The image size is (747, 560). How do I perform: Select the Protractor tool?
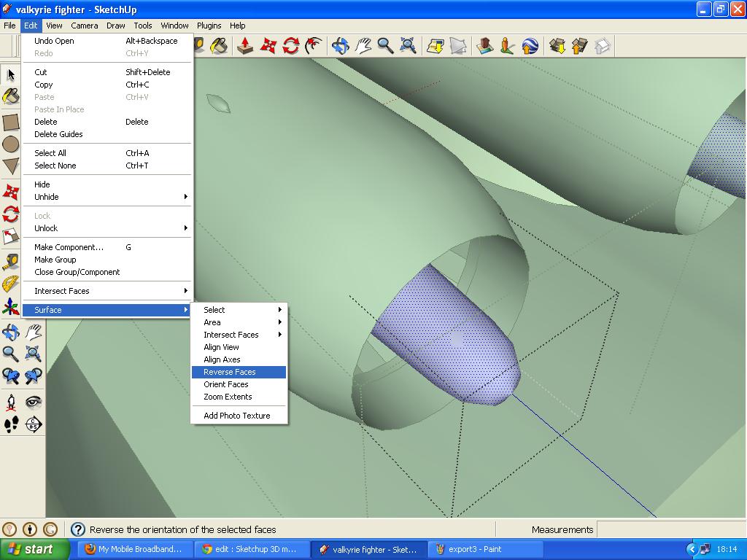[x=10, y=284]
